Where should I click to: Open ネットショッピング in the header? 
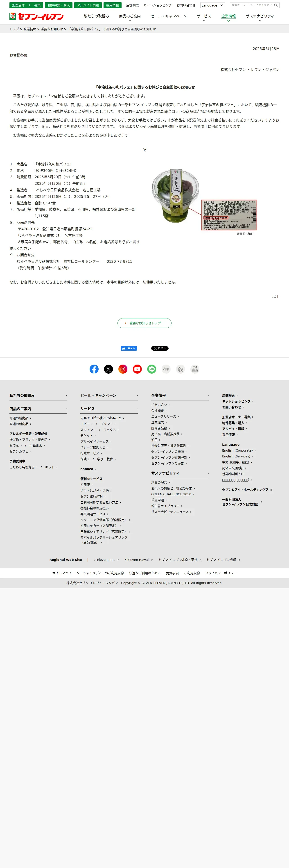[158, 5]
